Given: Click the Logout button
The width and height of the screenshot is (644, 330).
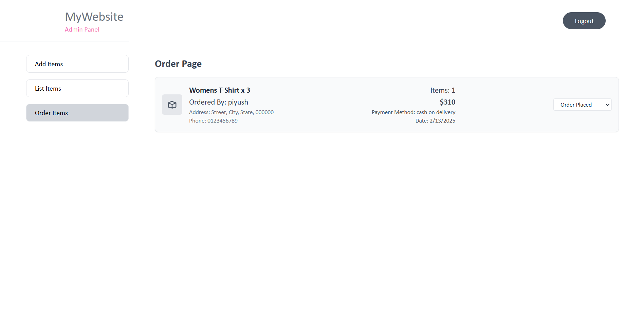Looking at the screenshot, I should (584, 21).
